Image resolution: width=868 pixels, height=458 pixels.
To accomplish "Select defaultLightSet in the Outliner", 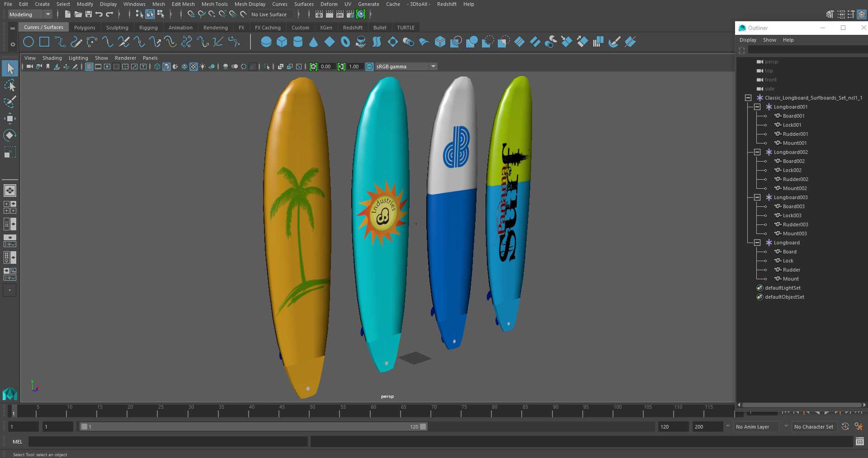I will tap(783, 288).
